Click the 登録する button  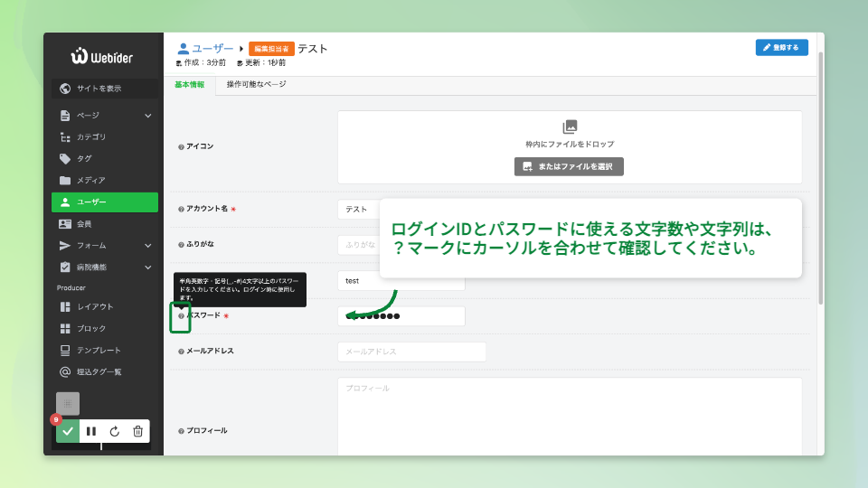coord(781,48)
